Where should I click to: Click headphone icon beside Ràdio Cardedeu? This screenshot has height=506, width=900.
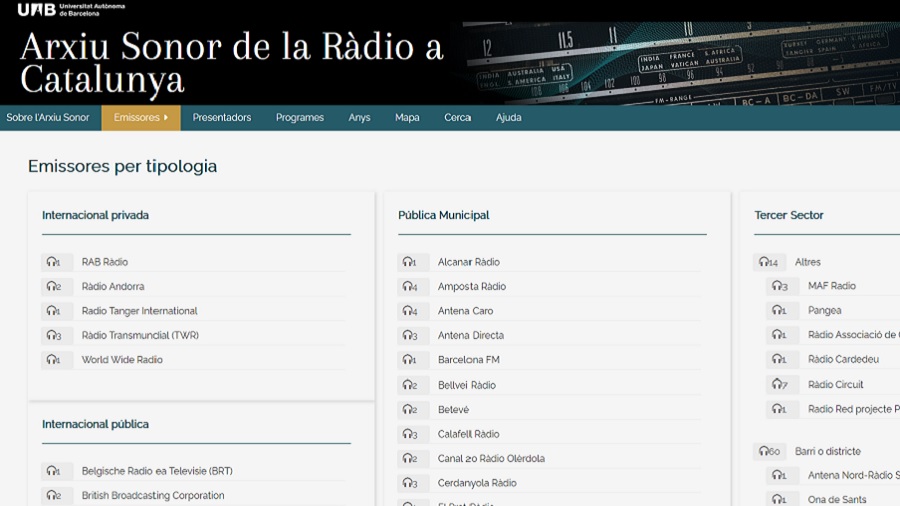point(782,359)
